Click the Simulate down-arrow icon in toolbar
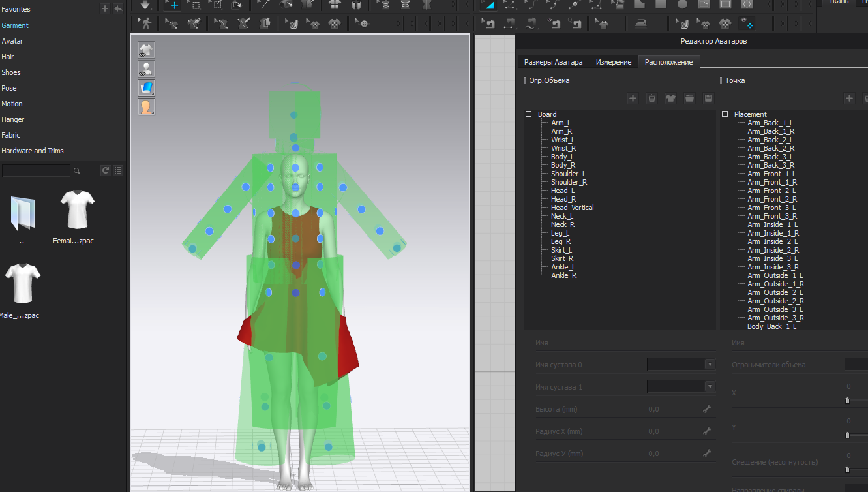Viewport: 868px width, 492px height. pos(145,5)
